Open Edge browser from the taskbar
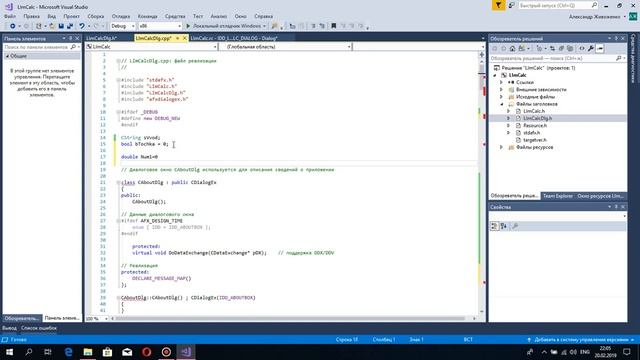 click(68, 352)
